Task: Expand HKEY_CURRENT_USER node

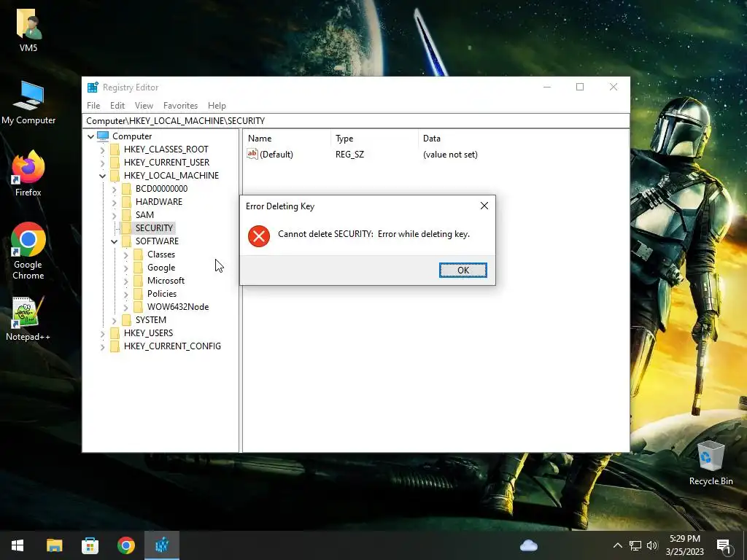Action: click(102, 163)
